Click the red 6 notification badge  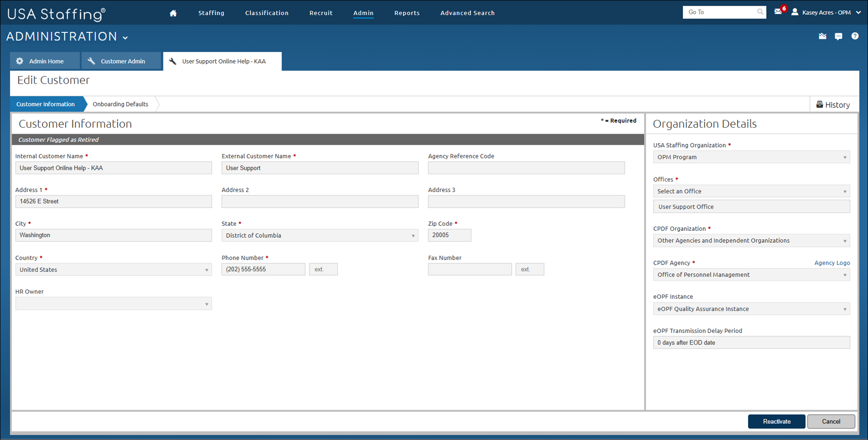click(784, 8)
